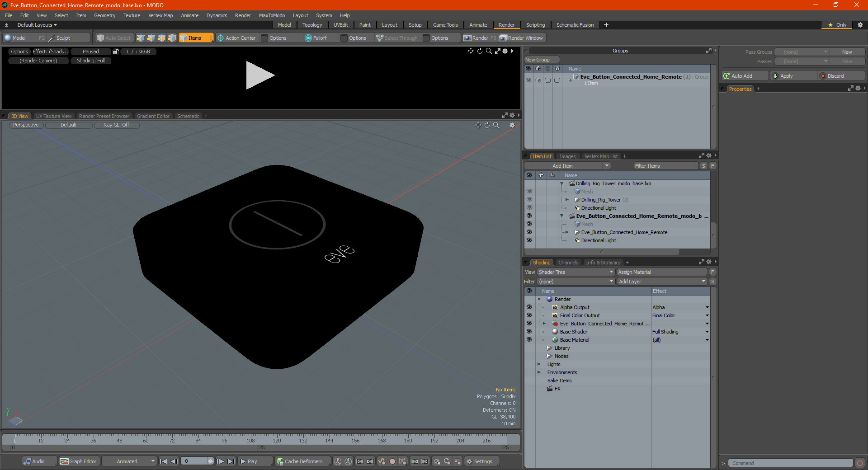Click the 3D viewport rotate icon

pyautogui.click(x=487, y=125)
